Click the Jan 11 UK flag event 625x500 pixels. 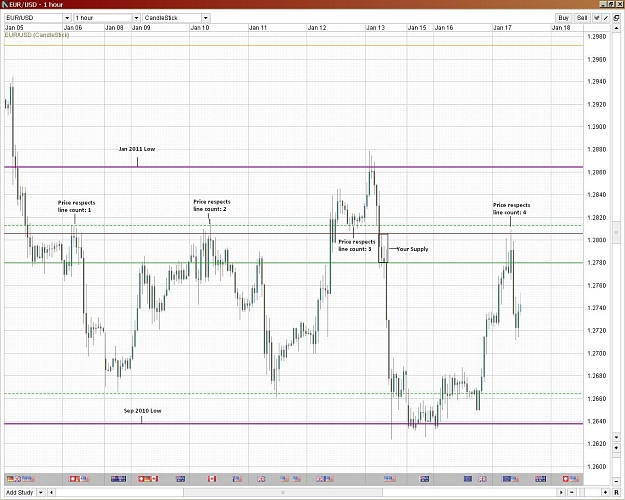(261, 478)
